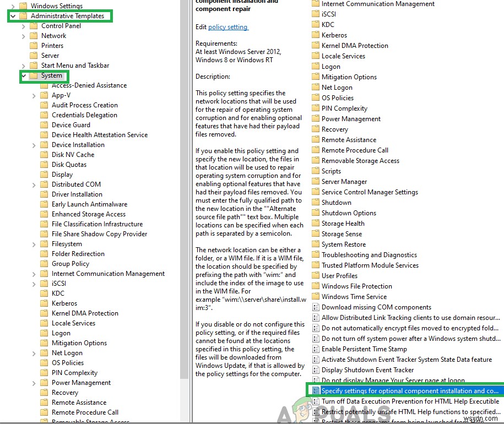Click the Windows Time Service folder icon

(316, 296)
